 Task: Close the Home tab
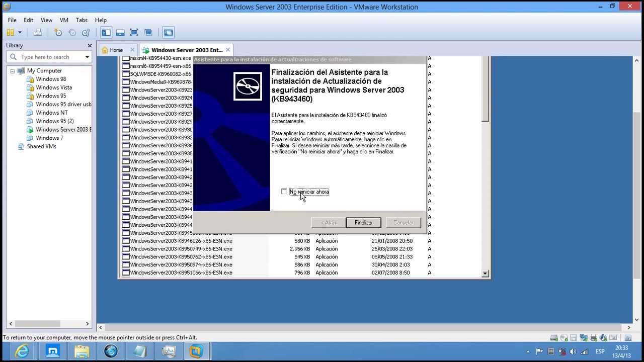pos(133,50)
